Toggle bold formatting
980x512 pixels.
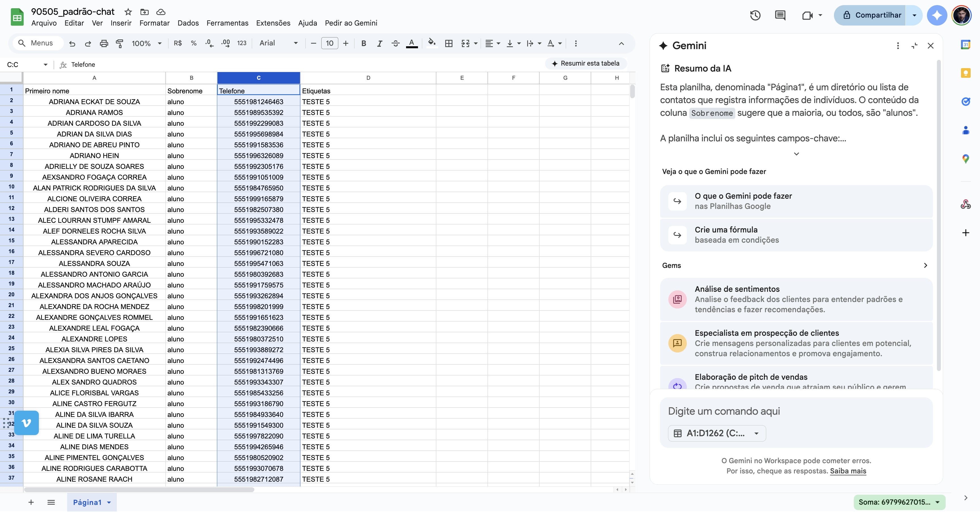pos(364,43)
